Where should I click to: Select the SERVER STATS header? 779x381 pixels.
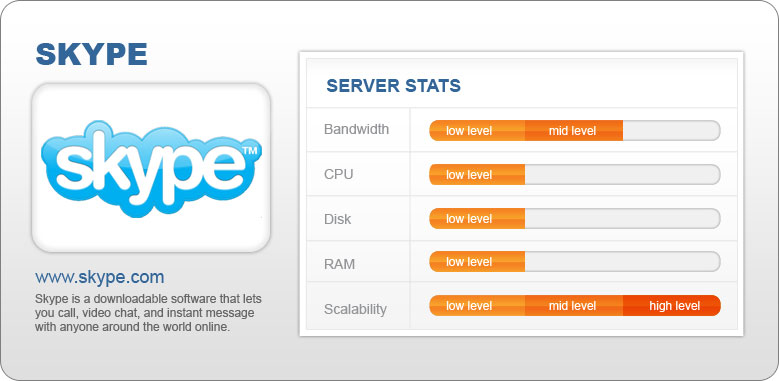click(393, 86)
